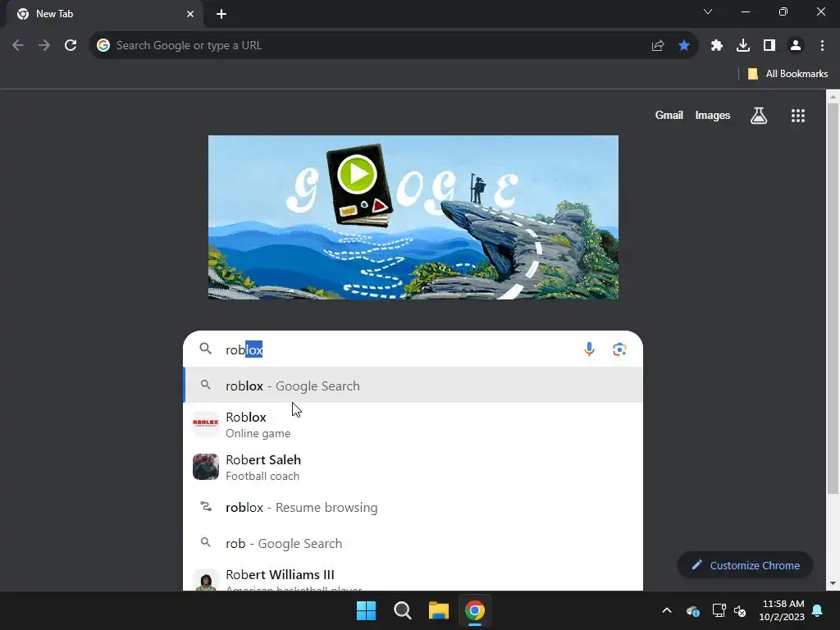Image resolution: width=840 pixels, height=630 pixels.
Task: Click the browser forward arrow
Action: (x=44, y=46)
